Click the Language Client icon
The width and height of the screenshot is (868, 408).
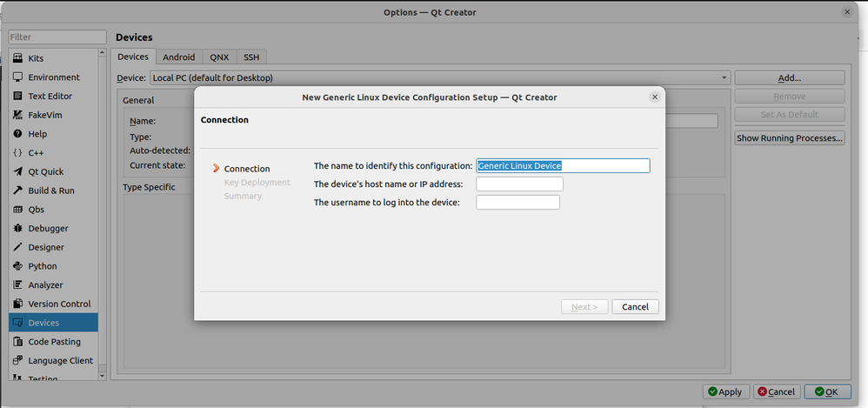coord(17,360)
